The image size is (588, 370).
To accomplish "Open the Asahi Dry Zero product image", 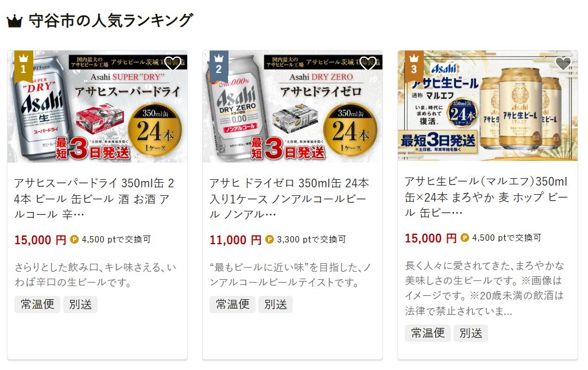I will tap(292, 106).
